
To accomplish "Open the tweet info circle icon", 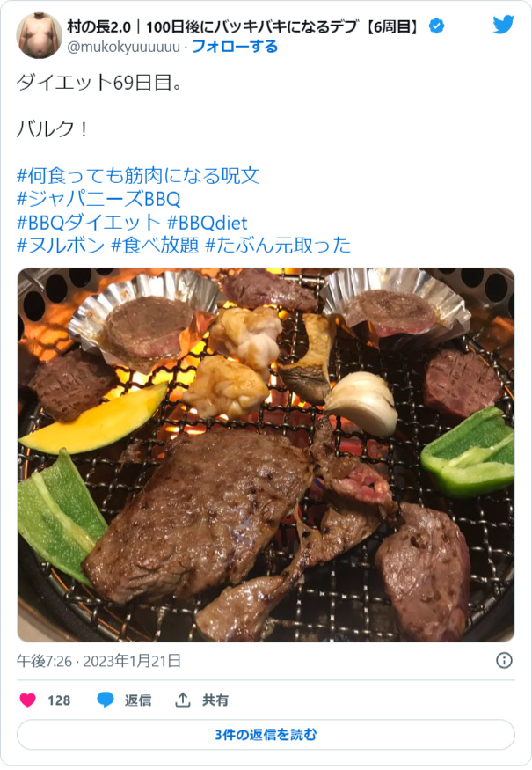I will (x=504, y=661).
